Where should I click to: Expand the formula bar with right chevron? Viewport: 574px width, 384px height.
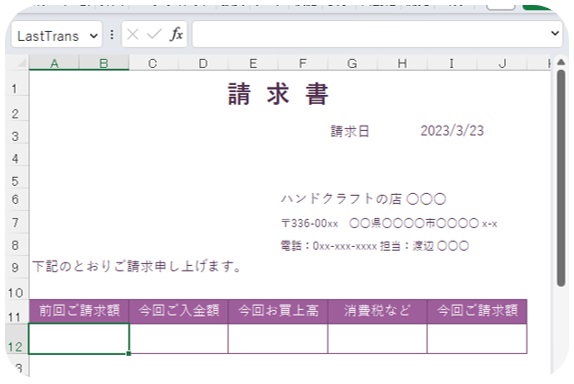(x=555, y=33)
